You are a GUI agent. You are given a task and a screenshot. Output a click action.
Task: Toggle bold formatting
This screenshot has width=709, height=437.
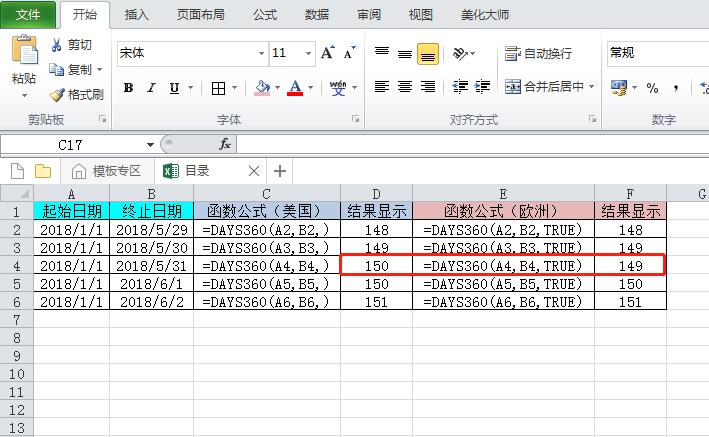coord(128,88)
